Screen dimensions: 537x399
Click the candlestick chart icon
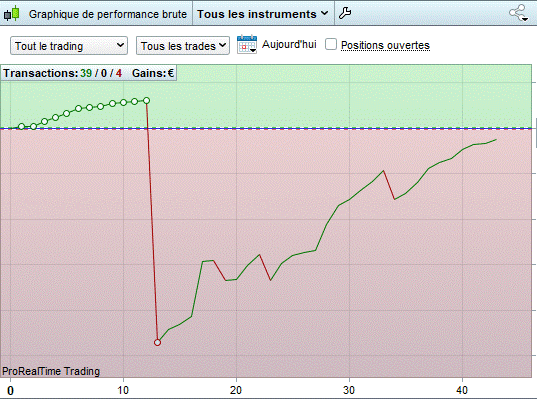(x=12, y=14)
